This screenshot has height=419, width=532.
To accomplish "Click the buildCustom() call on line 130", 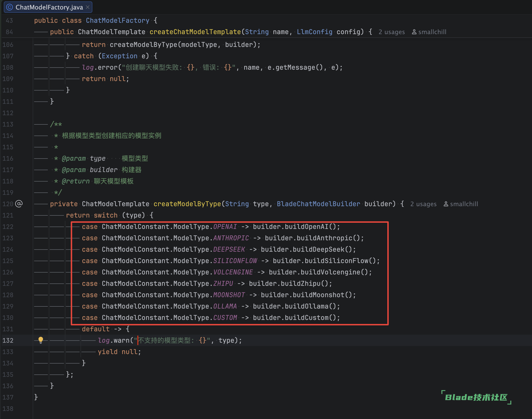I will click(310, 318).
